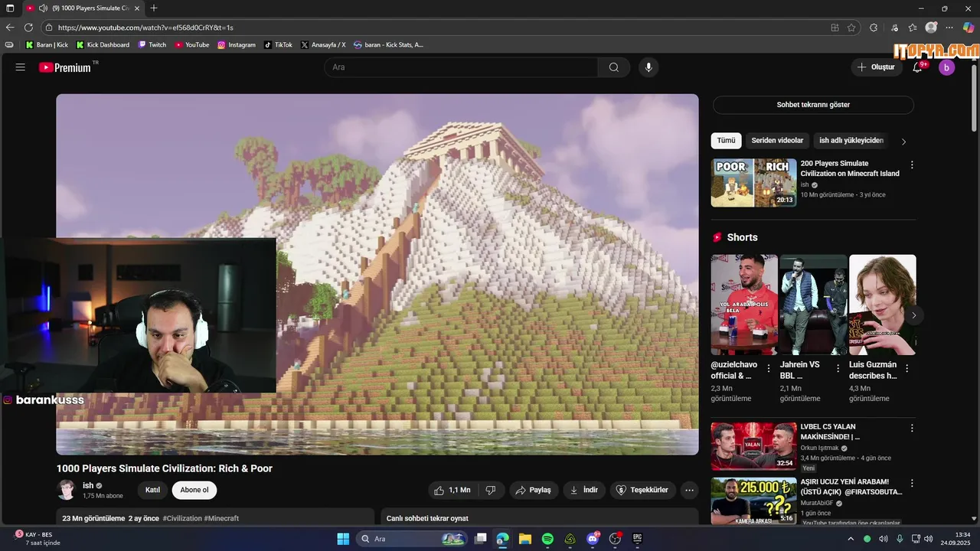
Task: Click the YouTube Premium logo
Action: point(65,67)
